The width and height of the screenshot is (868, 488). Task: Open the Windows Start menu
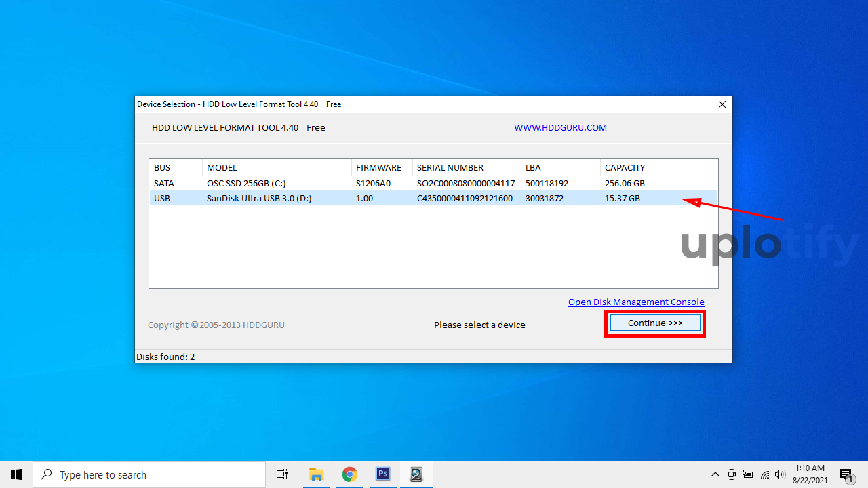pos(16,474)
